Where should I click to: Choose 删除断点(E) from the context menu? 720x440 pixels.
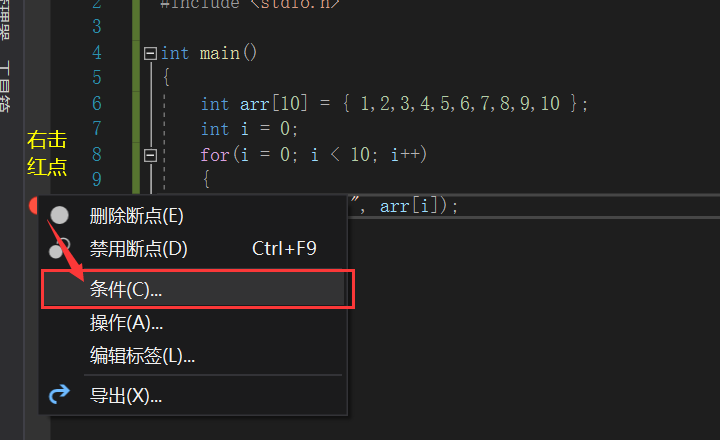tap(193, 216)
